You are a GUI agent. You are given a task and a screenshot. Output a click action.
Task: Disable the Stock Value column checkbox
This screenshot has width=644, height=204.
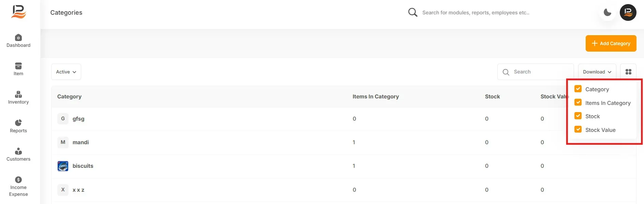578,130
